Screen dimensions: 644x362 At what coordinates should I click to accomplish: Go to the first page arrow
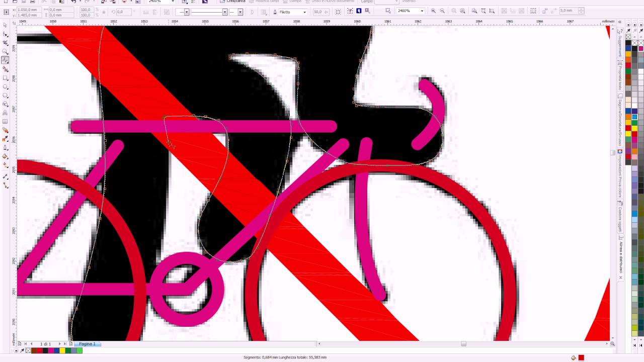click(25, 344)
